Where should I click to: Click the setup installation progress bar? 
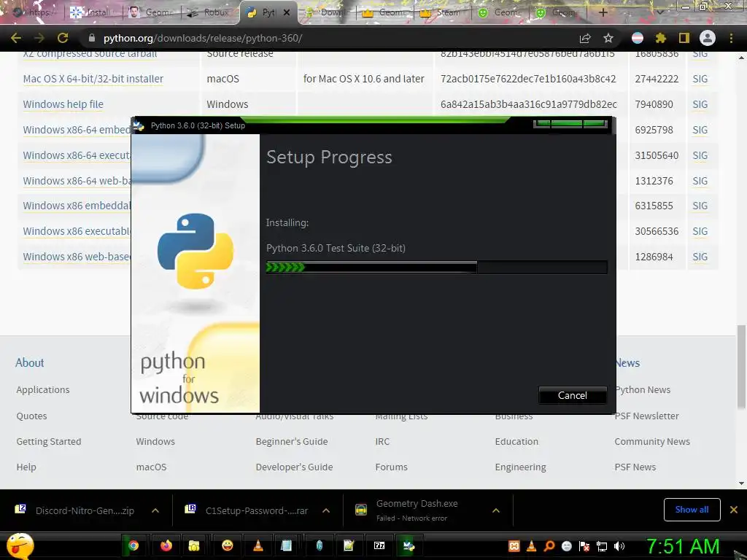pos(436,267)
